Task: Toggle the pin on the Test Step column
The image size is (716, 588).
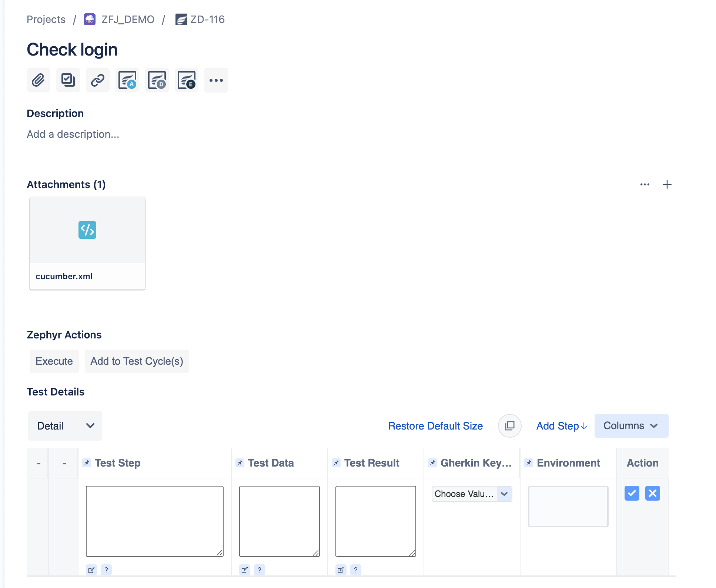Action: [87, 463]
